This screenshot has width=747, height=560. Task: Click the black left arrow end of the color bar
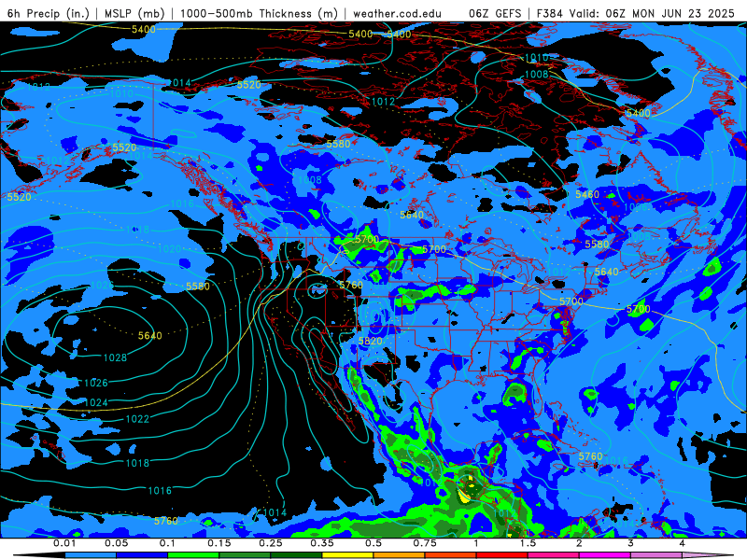(39, 555)
